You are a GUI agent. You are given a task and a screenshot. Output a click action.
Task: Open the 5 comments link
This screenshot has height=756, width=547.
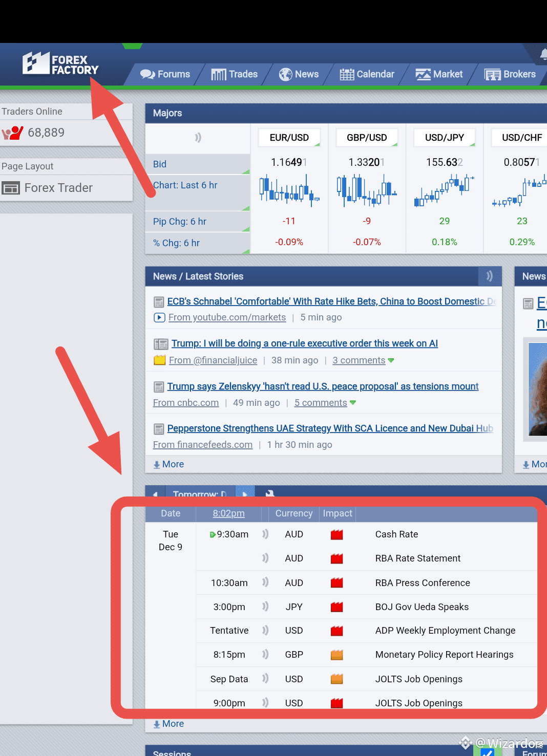click(x=321, y=403)
